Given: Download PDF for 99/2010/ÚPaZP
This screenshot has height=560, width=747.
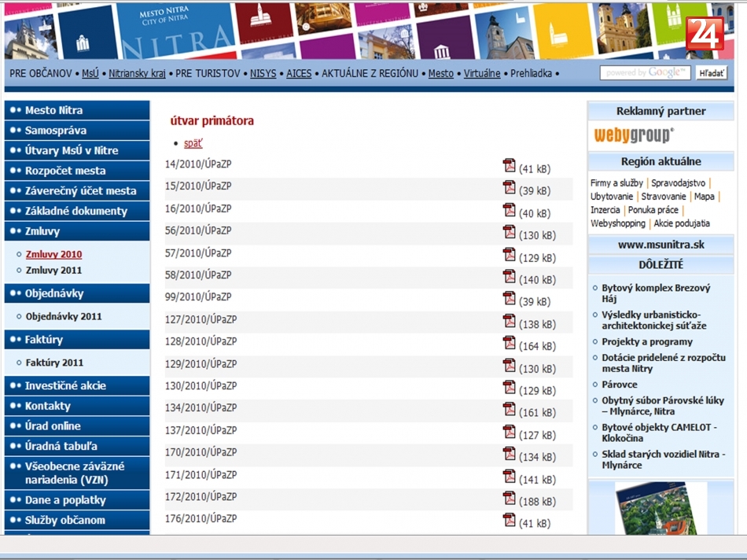Looking at the screenshot, I should tap(509, 299).
